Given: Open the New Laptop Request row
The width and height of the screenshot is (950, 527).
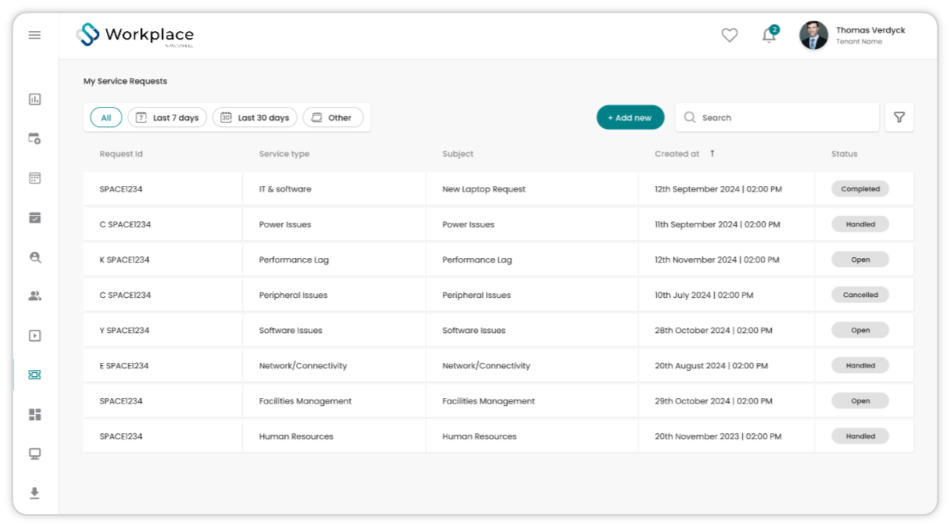Looking at the screenshot, I should (498, 189).
